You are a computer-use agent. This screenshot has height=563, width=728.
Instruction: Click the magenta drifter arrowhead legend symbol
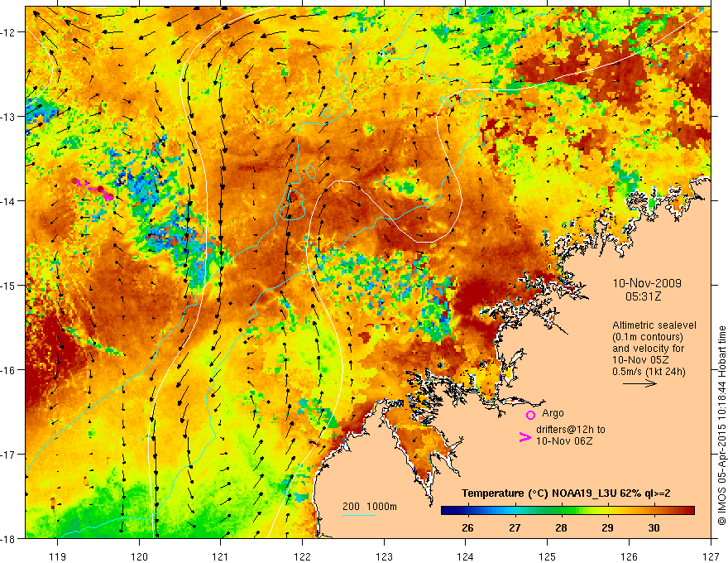(524, 437)
